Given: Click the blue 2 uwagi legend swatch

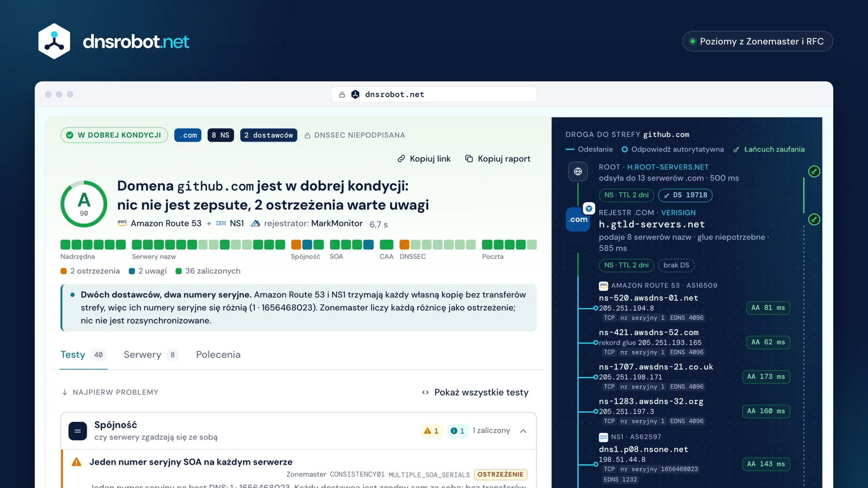Looking at the screenshot, I should [132, 271].
